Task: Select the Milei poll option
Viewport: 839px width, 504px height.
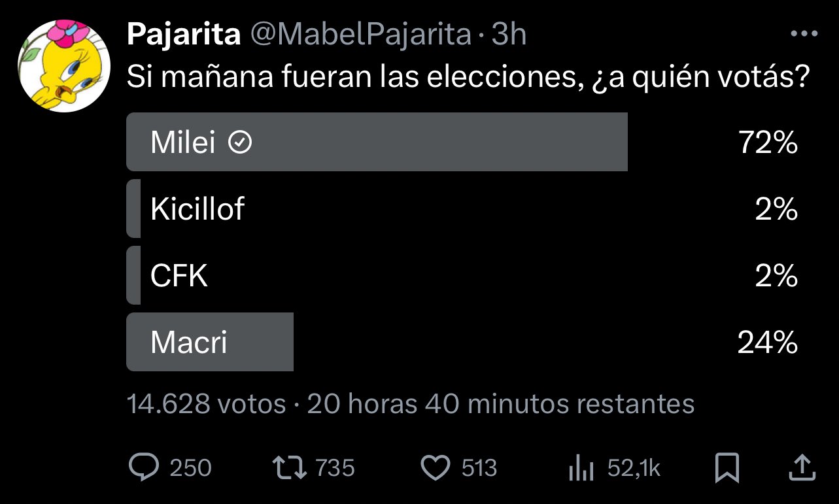Action: coord(377,142)
